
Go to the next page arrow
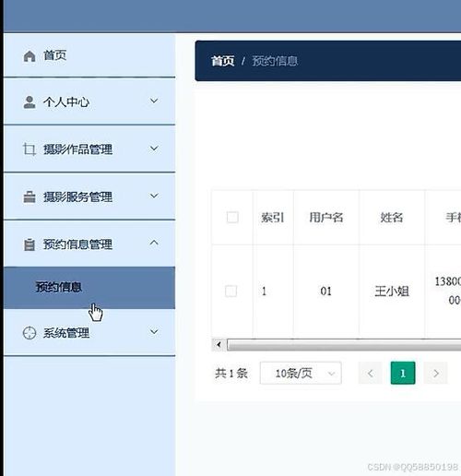click(x=435, y=374)
